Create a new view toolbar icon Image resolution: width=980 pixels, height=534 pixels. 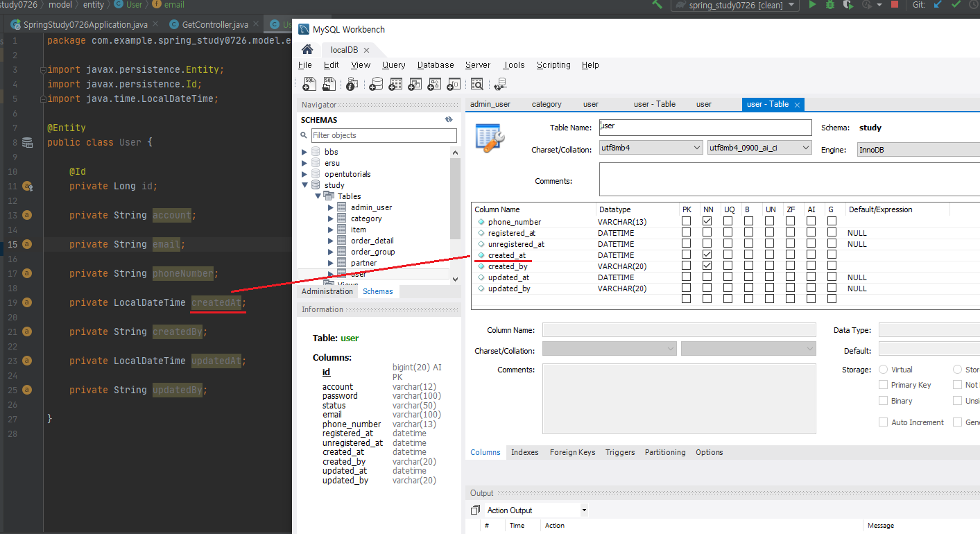pyautogui.click(x=415, y=84)
